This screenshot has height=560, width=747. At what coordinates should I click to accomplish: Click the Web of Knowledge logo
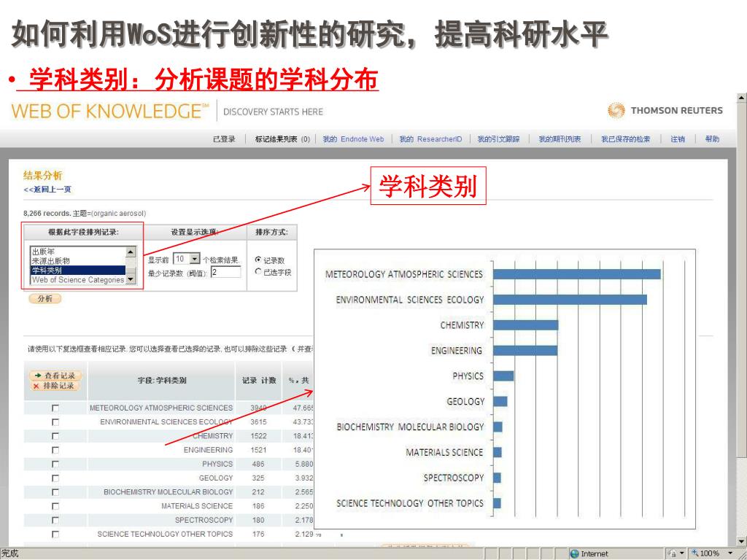coord(110,112)
